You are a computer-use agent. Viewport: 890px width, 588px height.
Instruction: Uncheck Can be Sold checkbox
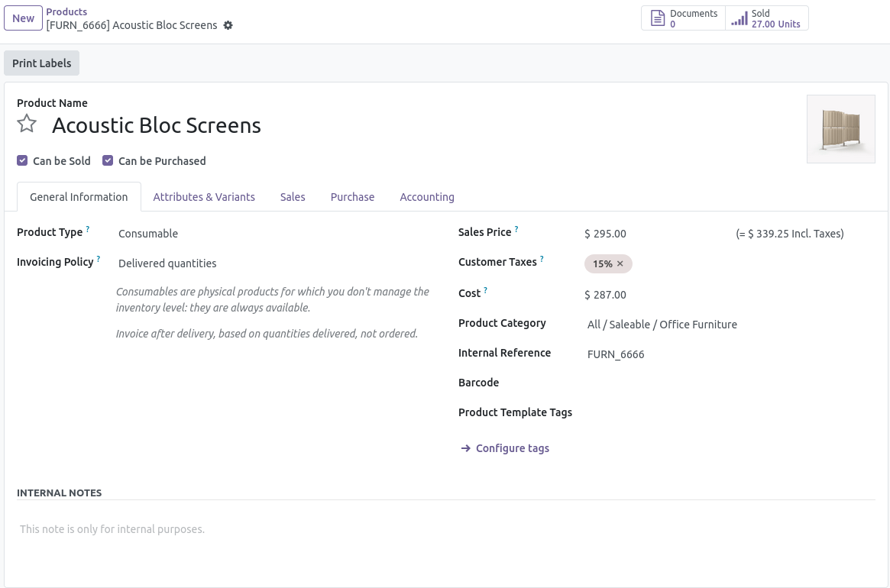[22, 160]
